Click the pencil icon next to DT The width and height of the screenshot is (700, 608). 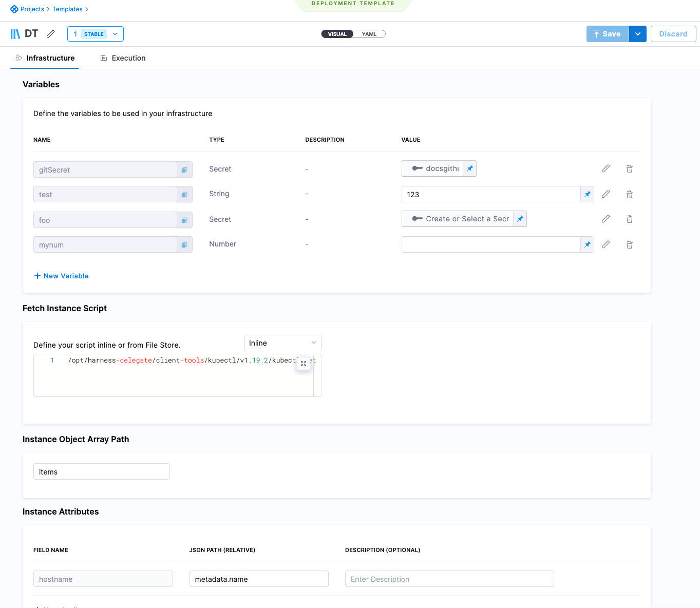coord(50,34)
